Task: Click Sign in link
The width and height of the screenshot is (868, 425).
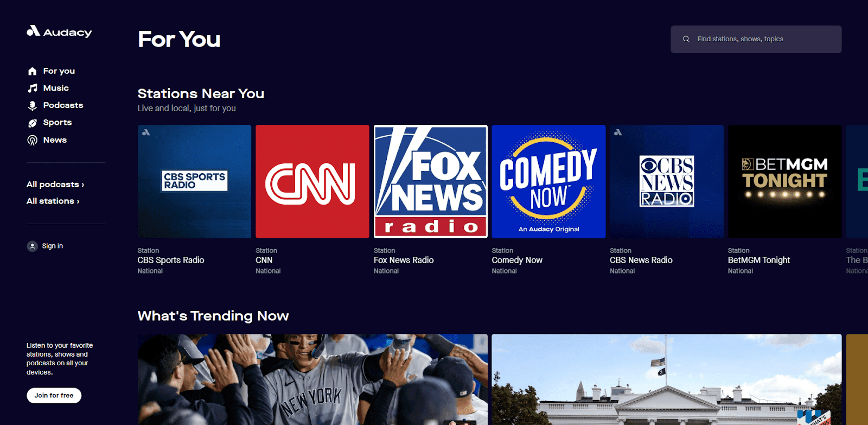Action: click(53, 246)
